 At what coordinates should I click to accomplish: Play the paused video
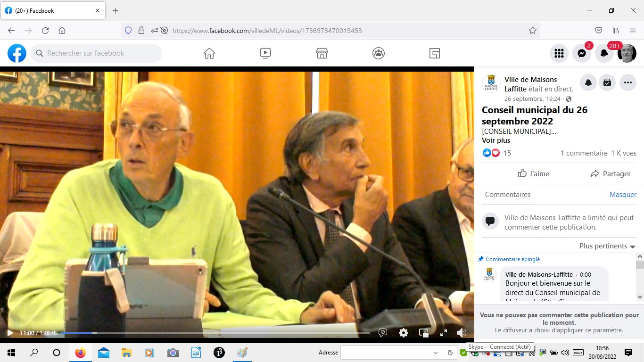coord(10,333)
